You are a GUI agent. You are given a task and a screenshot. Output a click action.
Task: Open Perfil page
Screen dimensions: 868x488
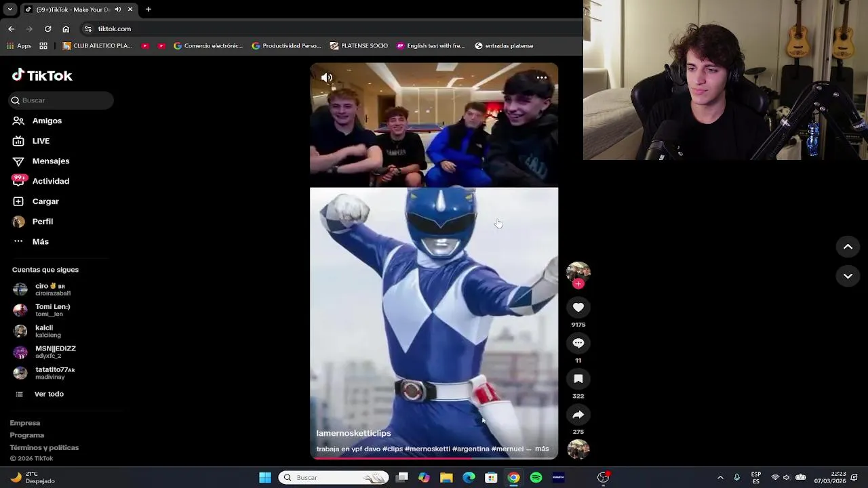[x=33, y=222]
